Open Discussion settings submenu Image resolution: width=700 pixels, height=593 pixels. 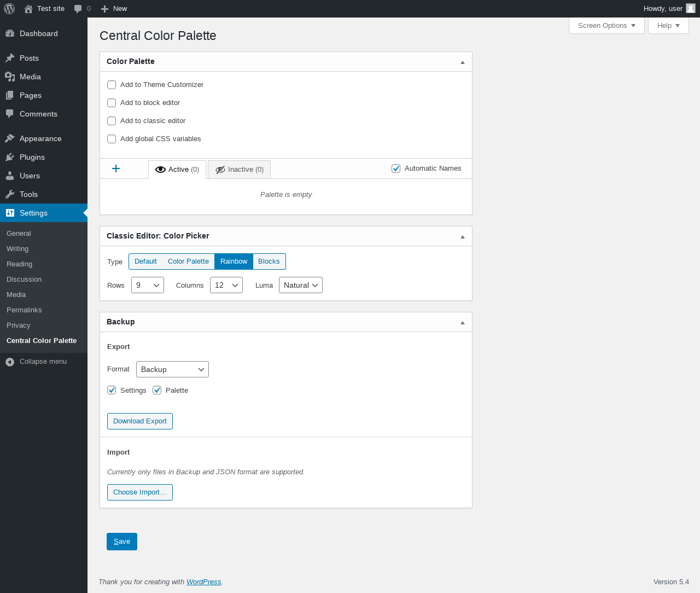coord(24,280)
